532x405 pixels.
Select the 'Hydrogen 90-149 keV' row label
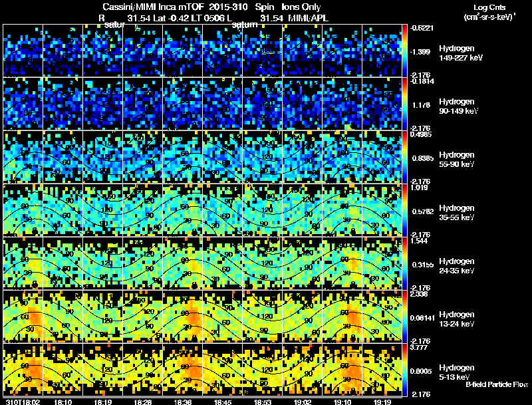point(458,106)
